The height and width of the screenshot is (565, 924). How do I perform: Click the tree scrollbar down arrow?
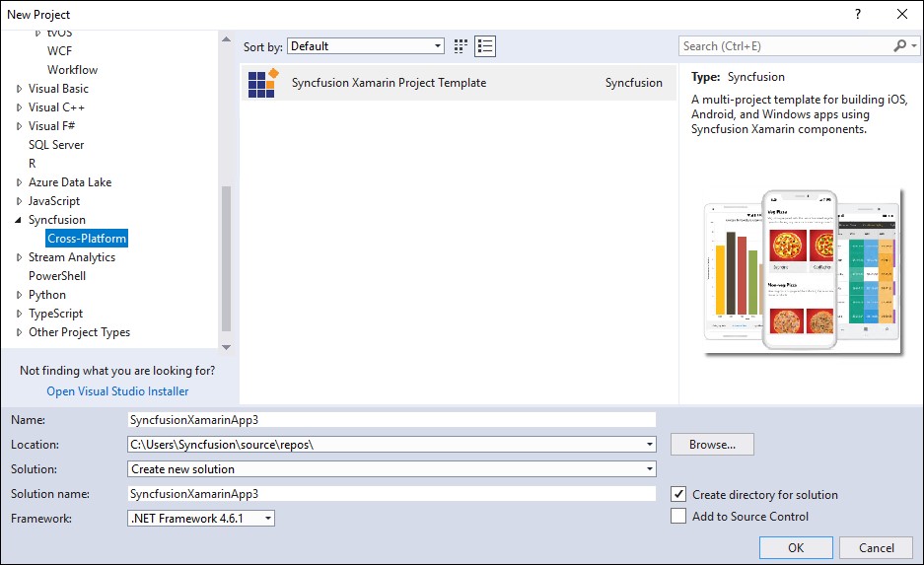pos(226,348)
